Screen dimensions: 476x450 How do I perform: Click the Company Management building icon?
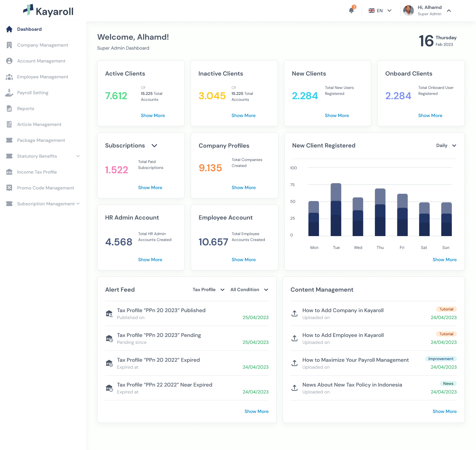(9, 45)
